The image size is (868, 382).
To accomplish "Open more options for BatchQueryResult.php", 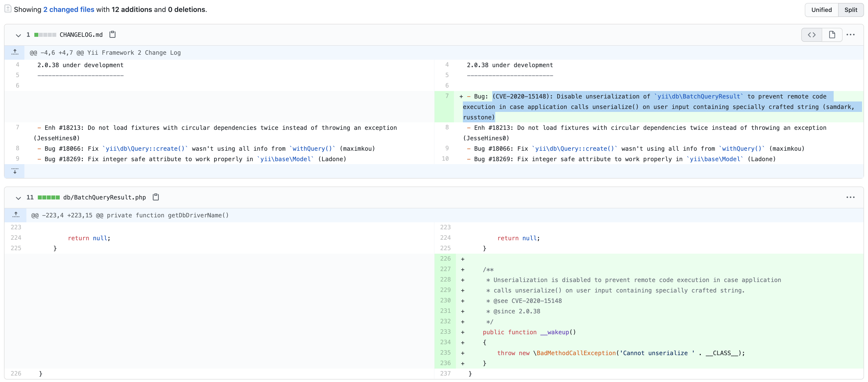I will (x=851, y=197).
